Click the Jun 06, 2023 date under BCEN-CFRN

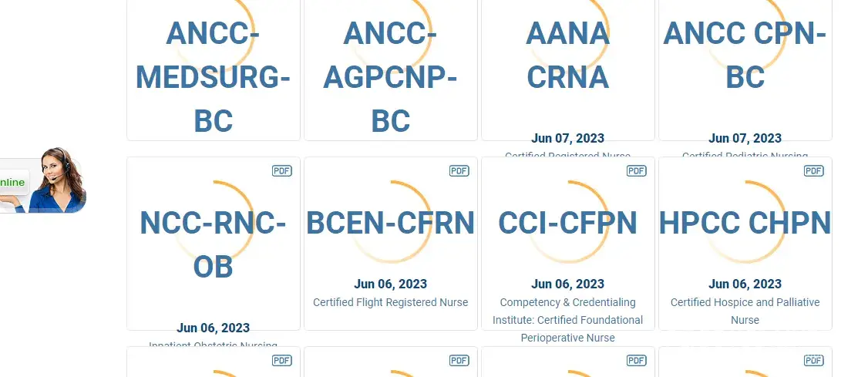click(391, 284)
